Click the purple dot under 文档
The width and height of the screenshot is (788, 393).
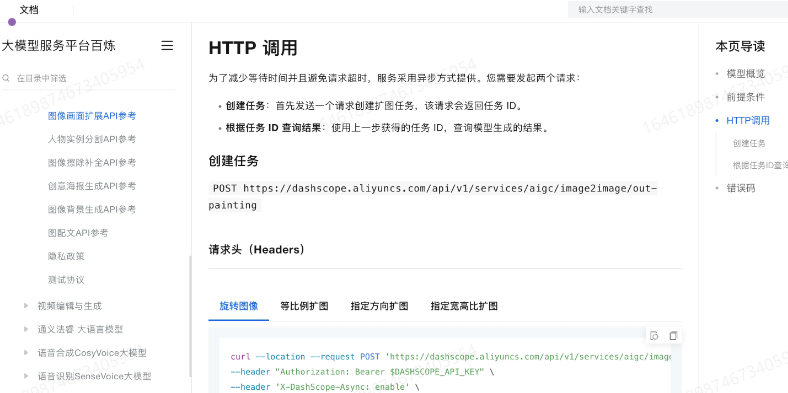click(x=12, y=22)
